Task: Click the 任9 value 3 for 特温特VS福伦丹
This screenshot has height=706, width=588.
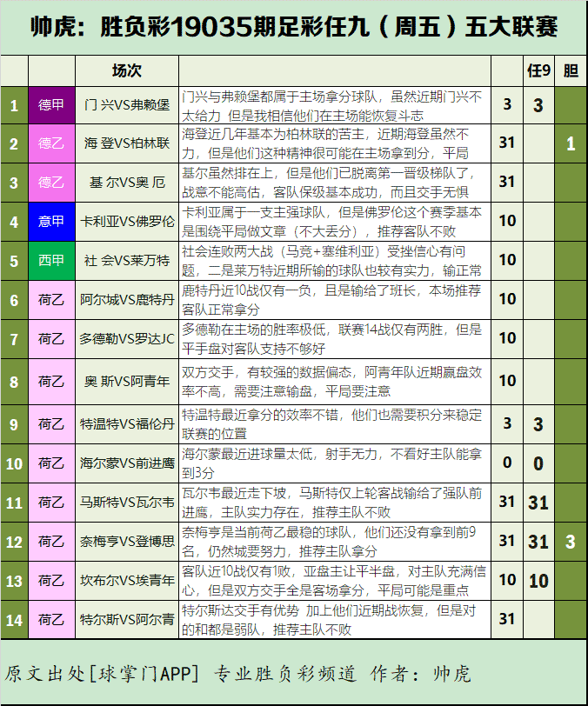Action: click(539, 424)
